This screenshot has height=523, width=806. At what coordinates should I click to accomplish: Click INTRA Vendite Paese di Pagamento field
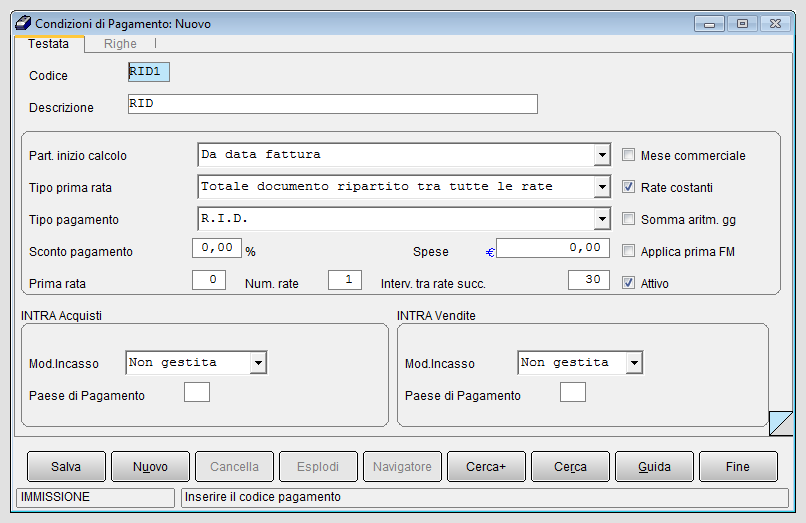[x=573, y=392]
